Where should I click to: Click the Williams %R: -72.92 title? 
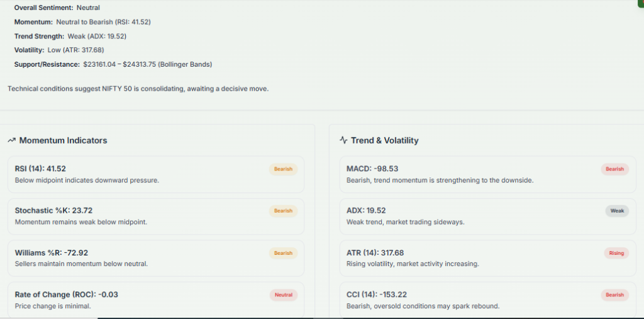(x=52, y=253)
